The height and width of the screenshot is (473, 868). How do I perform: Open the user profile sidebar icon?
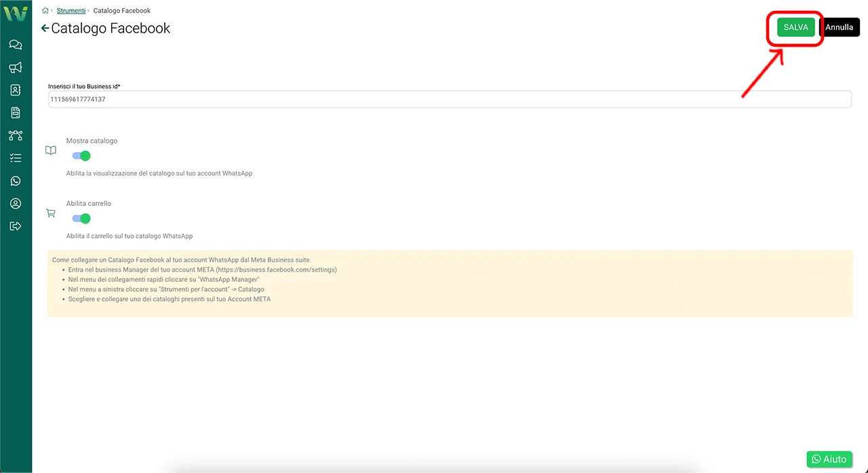tap(16, 203)
